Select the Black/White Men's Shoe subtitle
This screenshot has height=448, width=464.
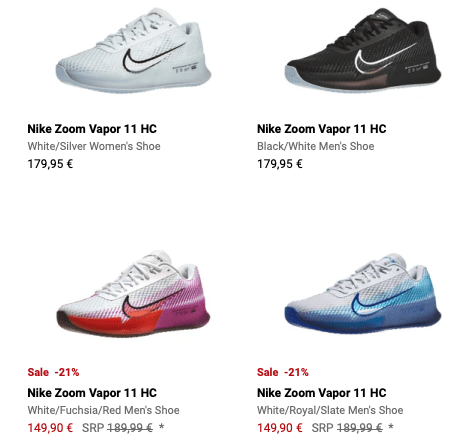(x=316, y=146)
